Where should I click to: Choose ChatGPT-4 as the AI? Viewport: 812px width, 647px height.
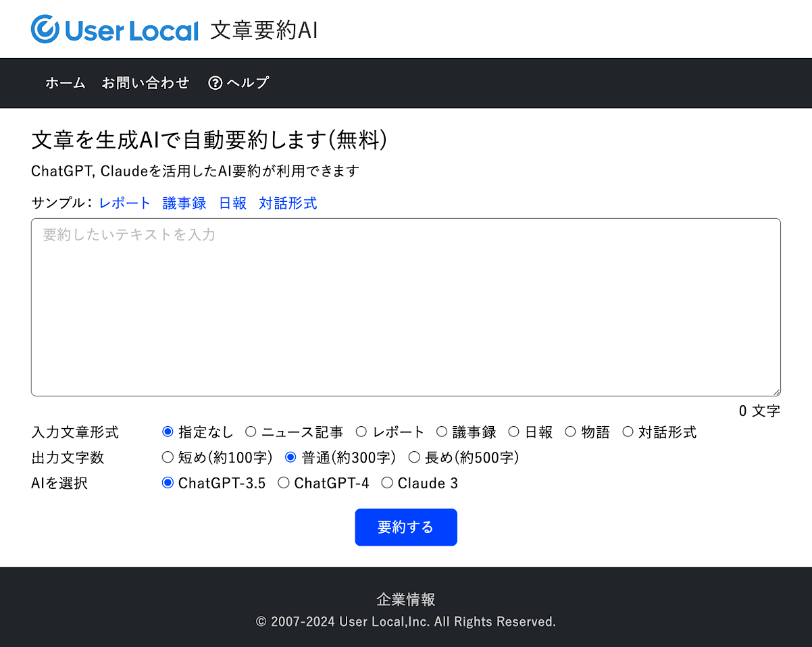(284, 484)
